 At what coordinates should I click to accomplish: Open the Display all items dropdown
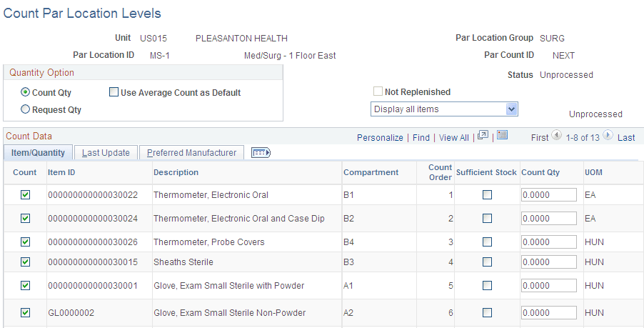tap(444, 109)
